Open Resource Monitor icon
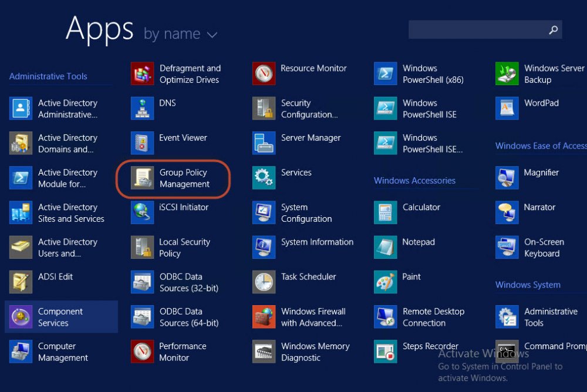The width and height of the screenshot is (587, 392). tap(264, 74)
